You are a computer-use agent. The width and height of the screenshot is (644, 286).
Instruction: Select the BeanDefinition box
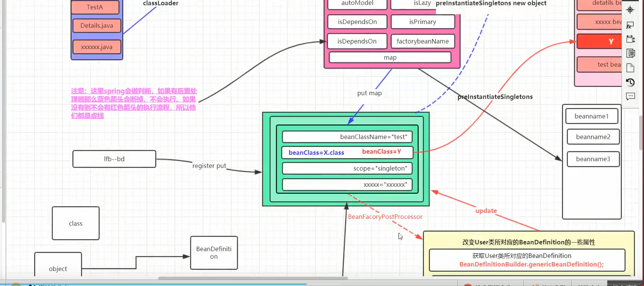pos(214,253)
